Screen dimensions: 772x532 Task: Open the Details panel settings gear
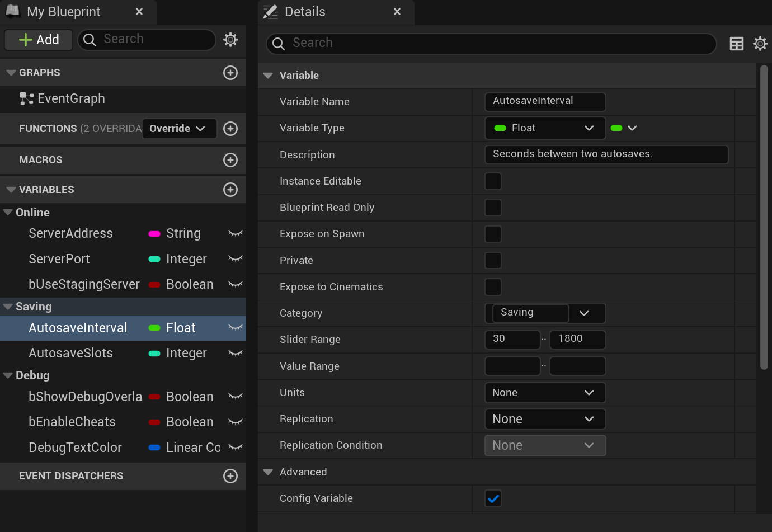[760, 44]
